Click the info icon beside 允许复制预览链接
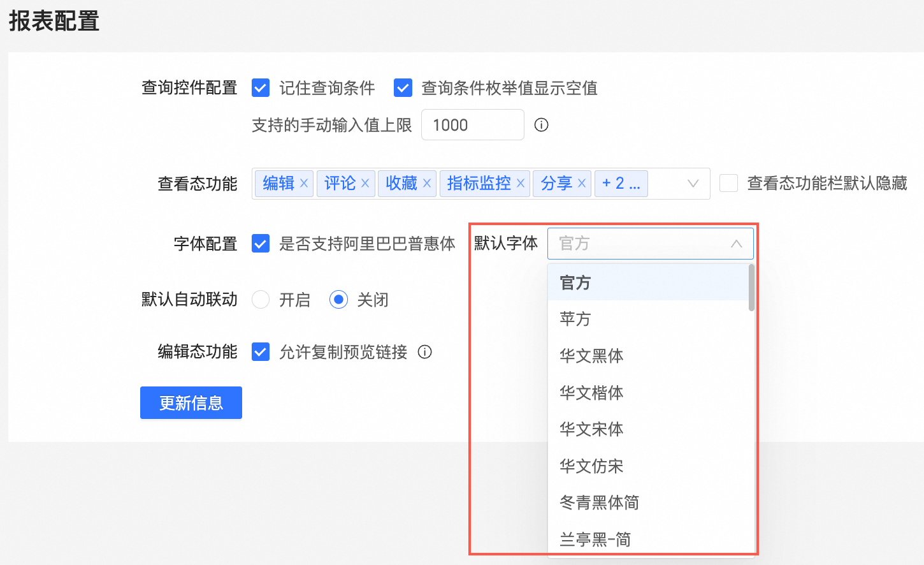 coord(425,352)
